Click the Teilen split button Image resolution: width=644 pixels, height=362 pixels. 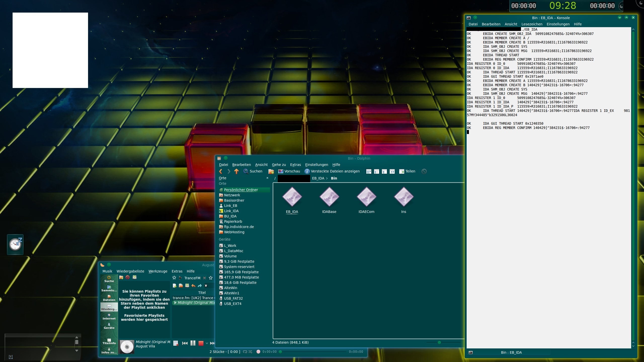(x=407, y=171)
